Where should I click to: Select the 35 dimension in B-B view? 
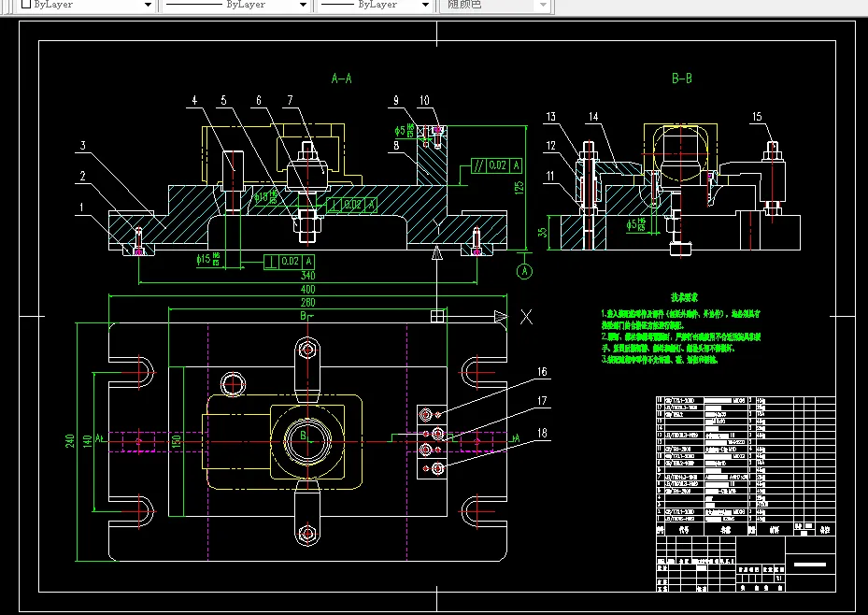click(x=543, y=233)
